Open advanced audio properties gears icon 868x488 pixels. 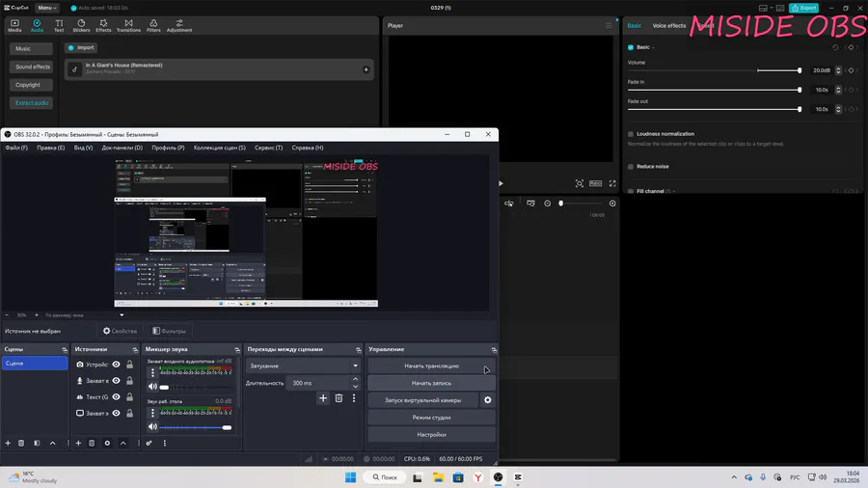149,444
